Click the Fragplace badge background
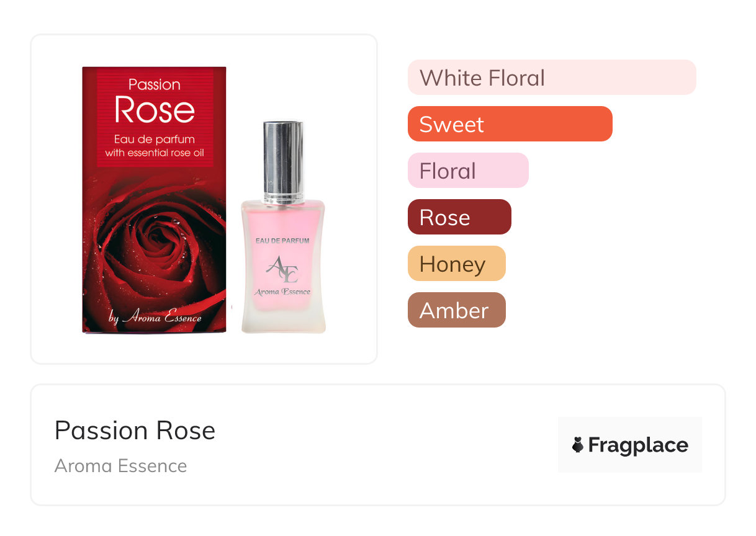The width and height of the screenshot is (756, 536). (x=630, y=445)
